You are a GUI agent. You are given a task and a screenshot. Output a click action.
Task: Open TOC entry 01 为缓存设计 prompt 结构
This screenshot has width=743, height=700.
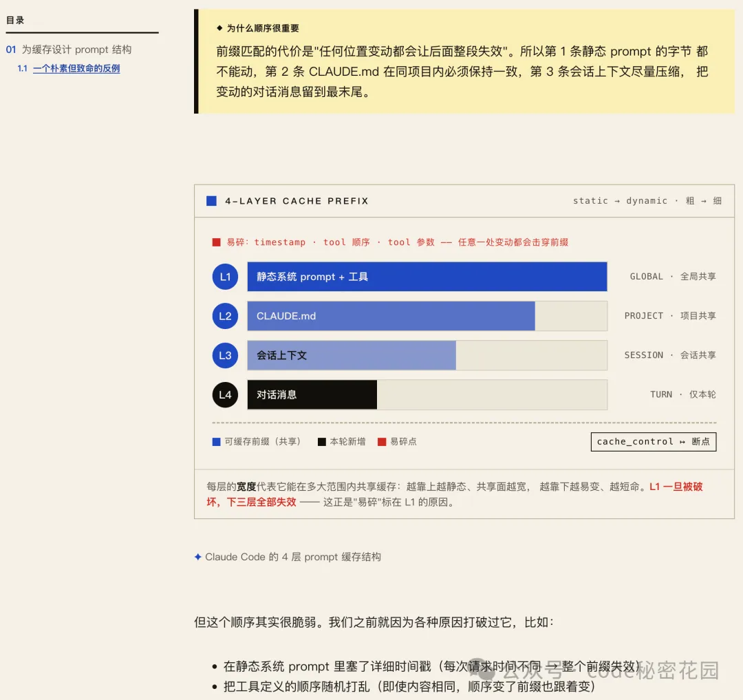point(69,50)
